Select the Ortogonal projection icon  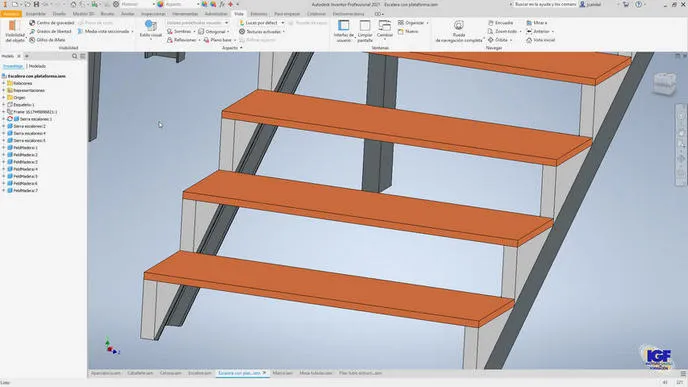[201, 32]
